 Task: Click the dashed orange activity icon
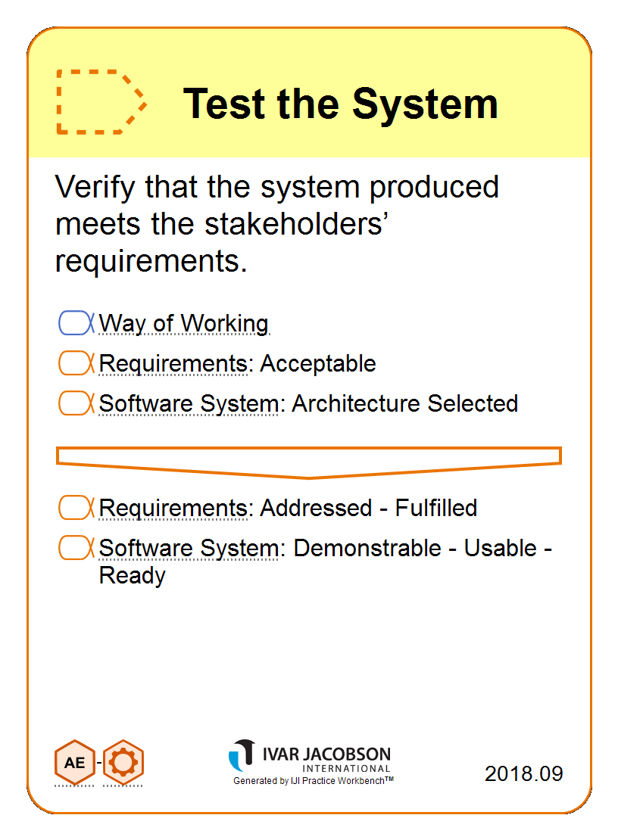[x=101, y=102]
